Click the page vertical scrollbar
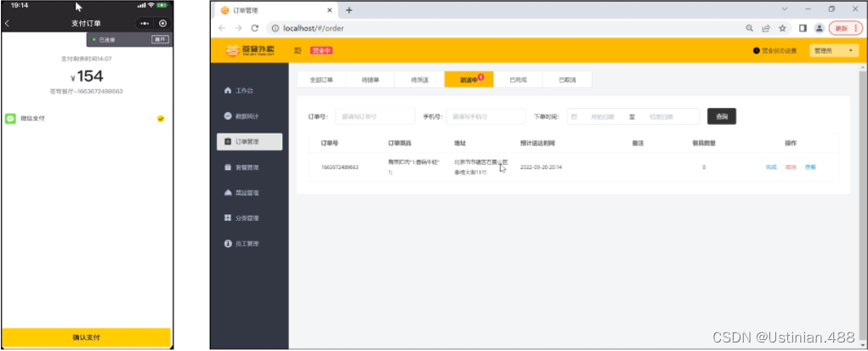This screenshot has height=351, width=868. pyautogui.click(x=862, y=206)
